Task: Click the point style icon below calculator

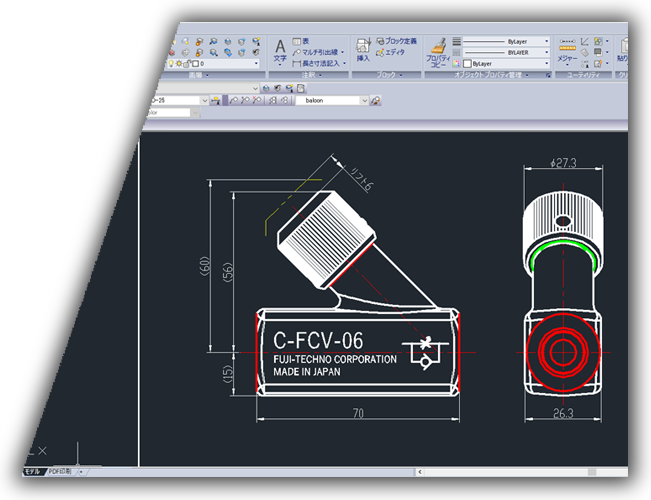Action: click(585, 64)
